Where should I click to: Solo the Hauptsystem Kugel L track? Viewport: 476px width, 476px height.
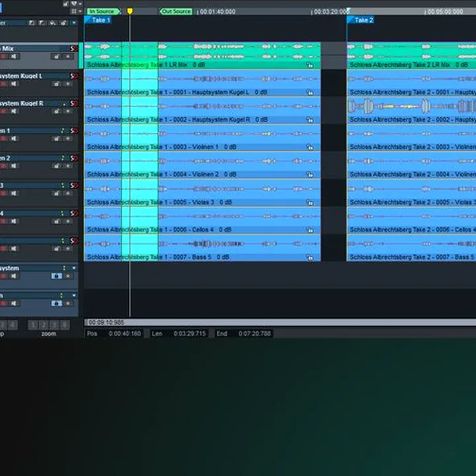pyautogui.click(x=74, y=76)
